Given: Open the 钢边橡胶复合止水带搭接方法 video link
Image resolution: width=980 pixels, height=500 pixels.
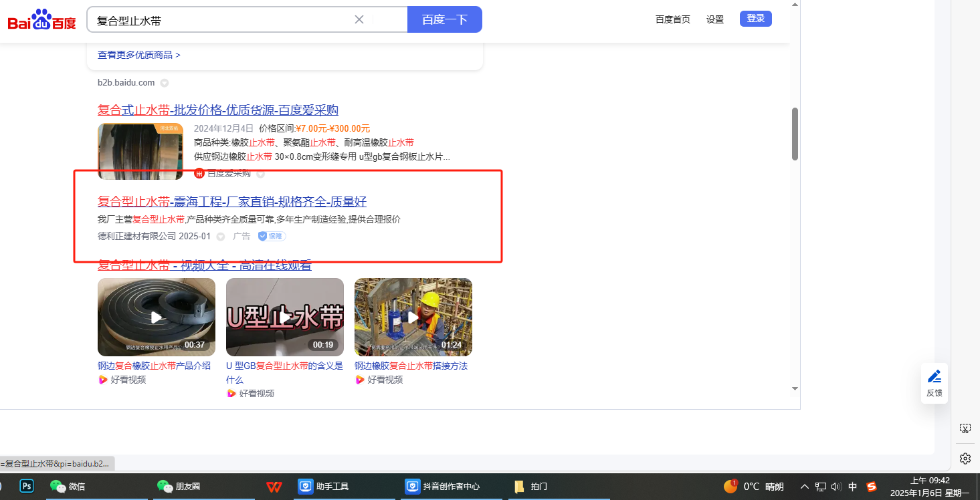Looking at the screenshot, I should pyautogui.click(x=411, y=366).
